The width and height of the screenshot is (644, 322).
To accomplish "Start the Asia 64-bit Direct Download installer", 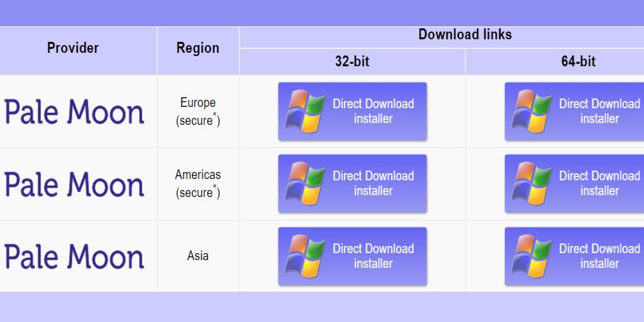I will click(574, 256).
